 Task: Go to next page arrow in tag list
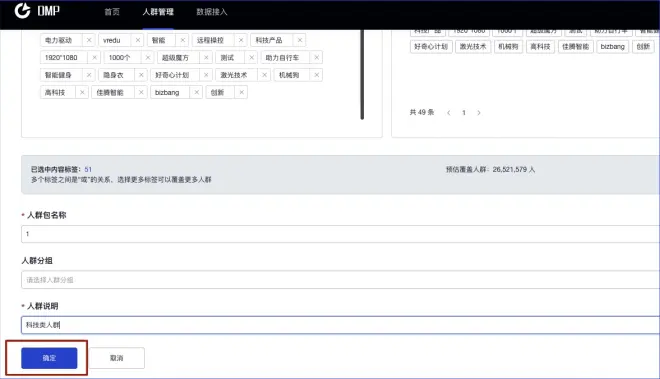click(x=479, y=112)
